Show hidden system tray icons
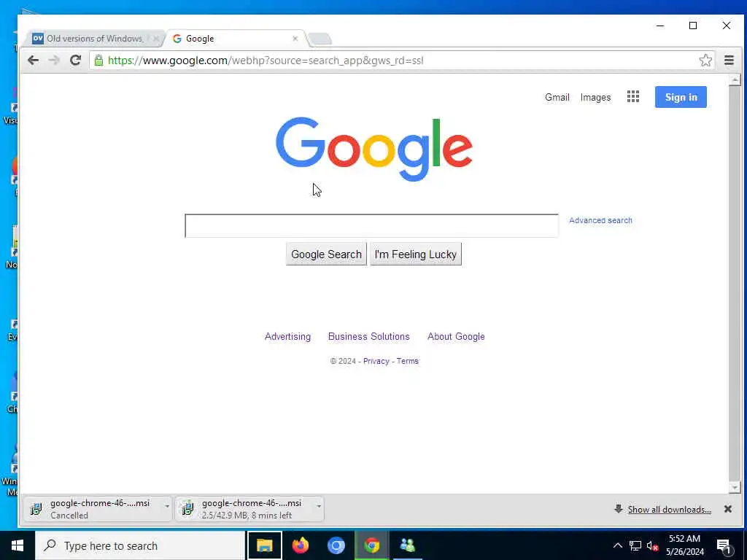 tap(617, 545)
